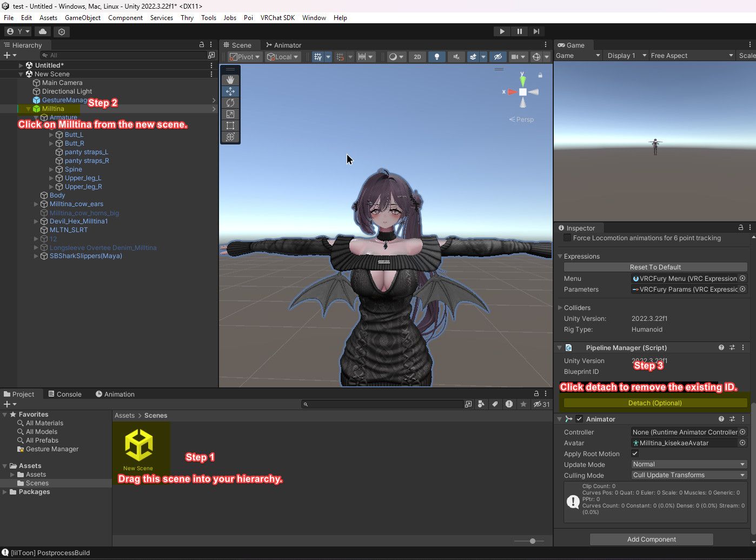Toggle 2D view in Scene
This screenshot has height=560, width=756.
pyautogui.click(x=417, y=57)
